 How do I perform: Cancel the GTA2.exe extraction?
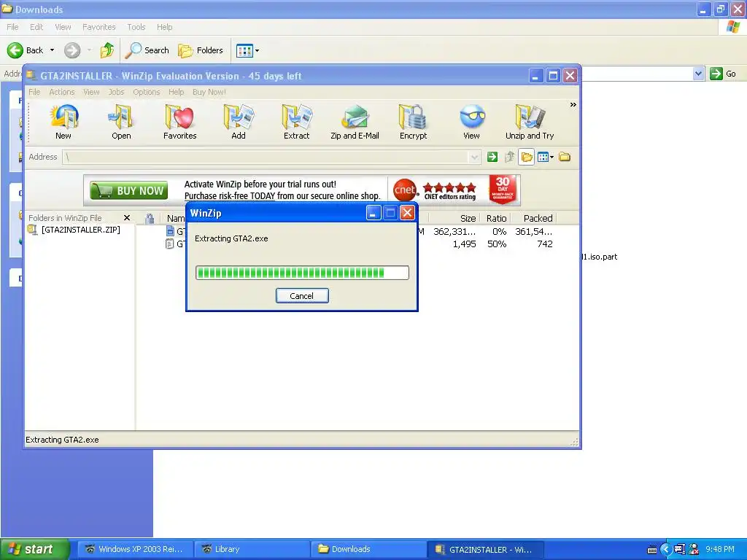pyautogui.click(x=302, y=296)
